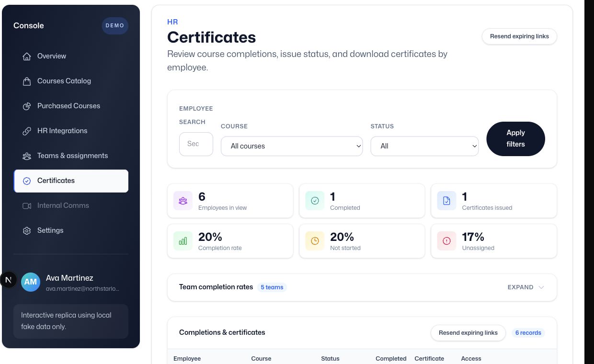The image size is (594, 364).
Task: Click the Completions & certificates heading
Action: click(x=222, y=332)
